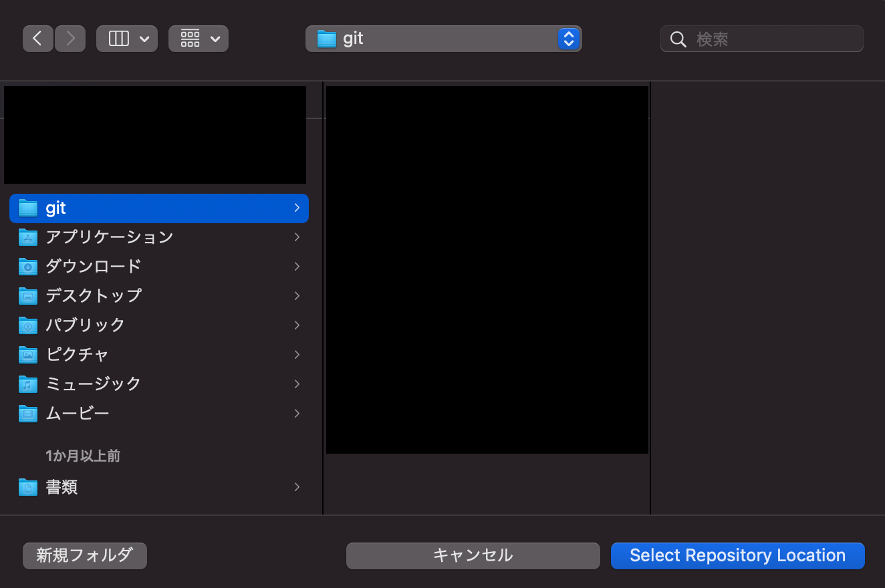Open the パブリック folder icon
Image resolution: width=885 pixels, height=588 pixels.
(x=27, y=325)
